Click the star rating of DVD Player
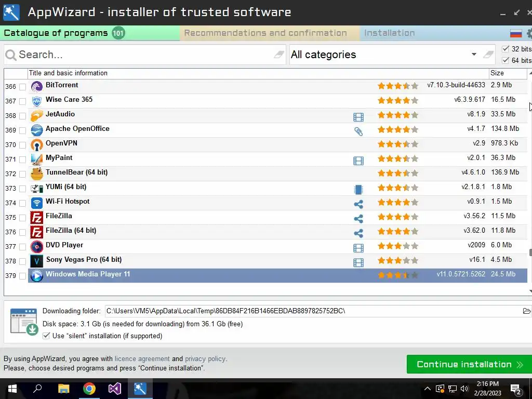The image size is (532, 399). click(x=397, y=246)
